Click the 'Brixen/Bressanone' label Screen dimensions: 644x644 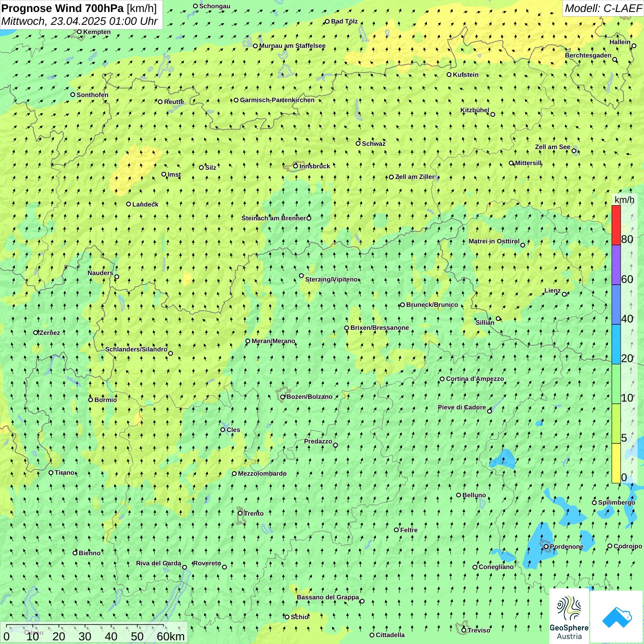(x=379, y=328)
